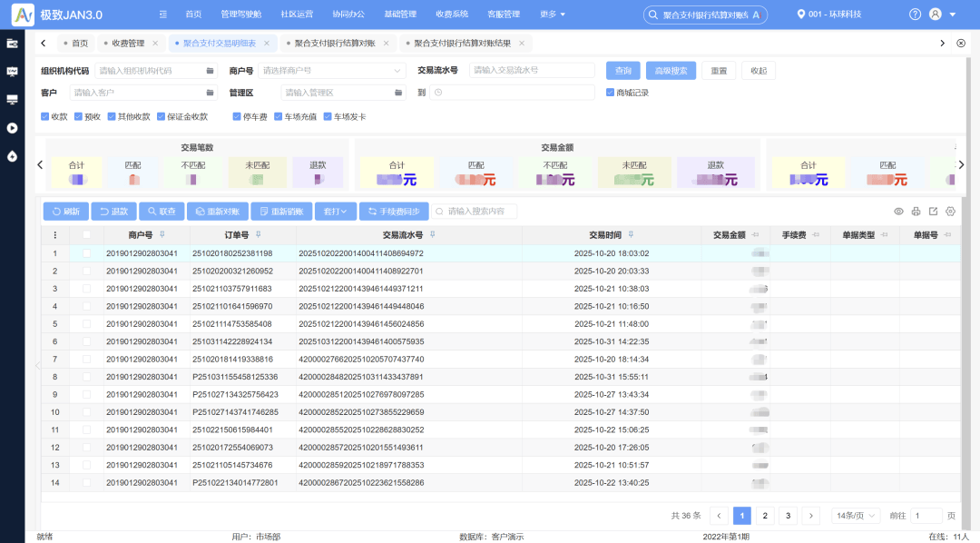
Task: Open the help question-mark icon in the header
Action: tap(914, 15)
